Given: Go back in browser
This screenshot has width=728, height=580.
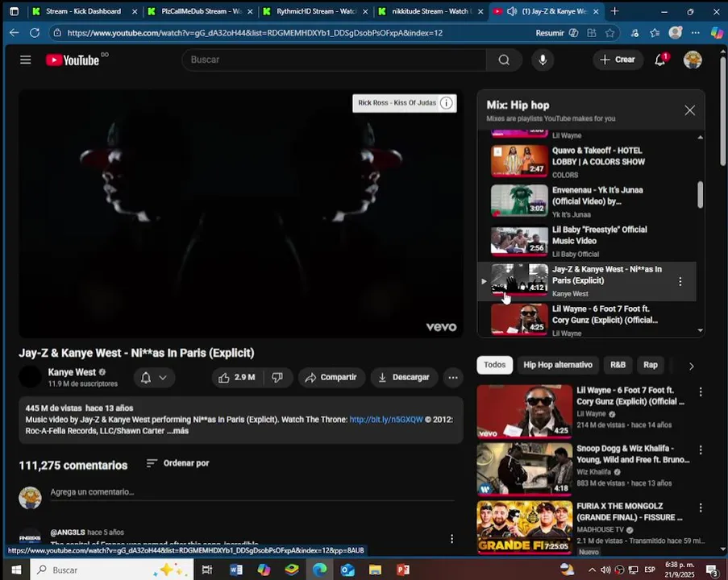Looking at the screenshot, I should tap(14, 33).
